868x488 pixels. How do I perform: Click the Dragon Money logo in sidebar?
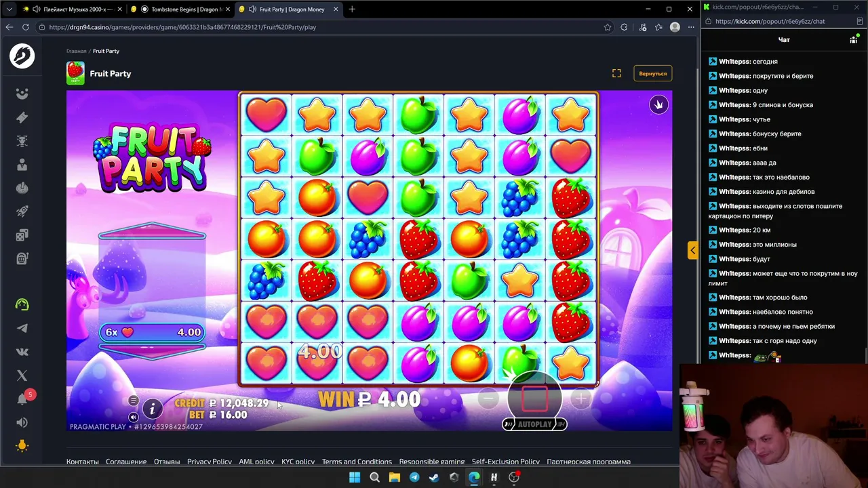(x=22, y=56)
